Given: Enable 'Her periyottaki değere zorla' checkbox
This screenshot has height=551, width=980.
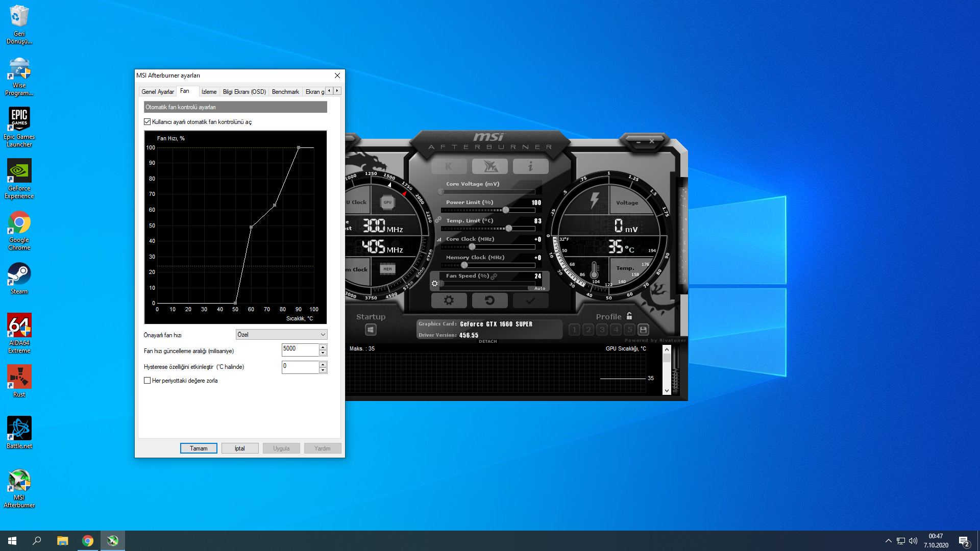Looking at the screenshot, I should pos(148,381).
